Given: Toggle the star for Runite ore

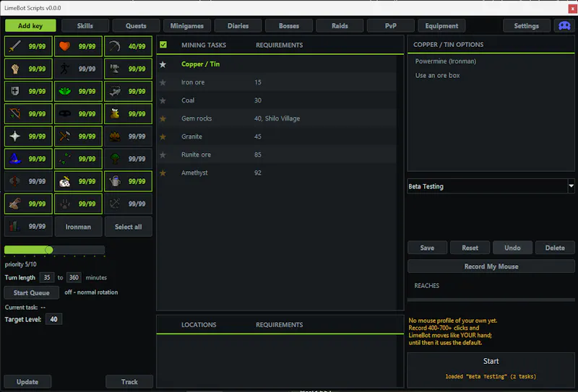Looking at the screenshot, I should pos(163,154).
